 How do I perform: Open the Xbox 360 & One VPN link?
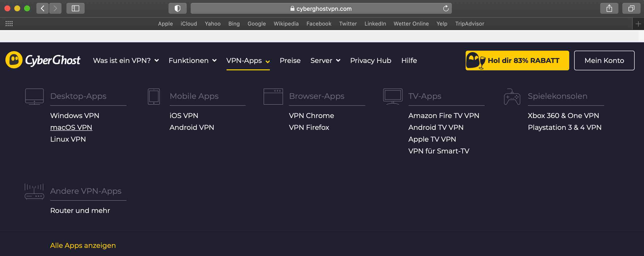coord(563,116)
